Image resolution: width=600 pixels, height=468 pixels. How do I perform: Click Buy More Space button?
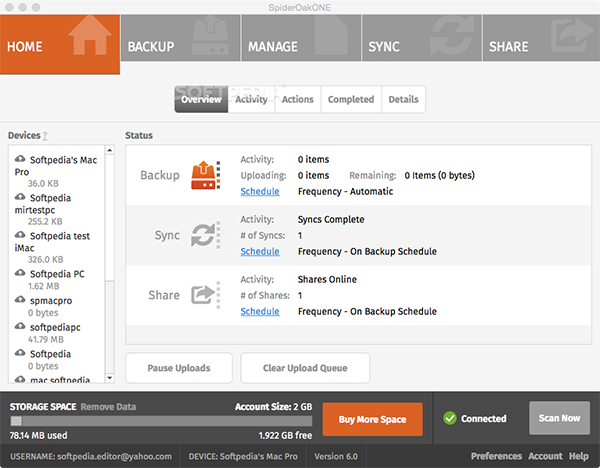click(372, 419)
